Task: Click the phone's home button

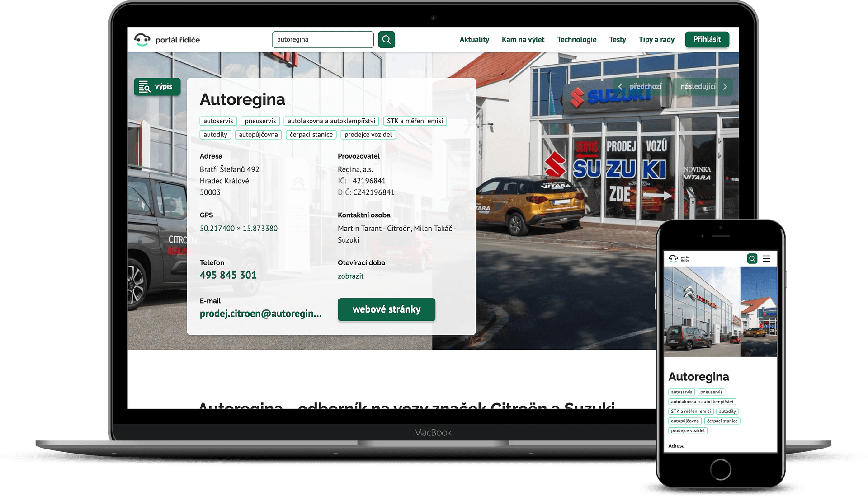Action: [721, 470]
